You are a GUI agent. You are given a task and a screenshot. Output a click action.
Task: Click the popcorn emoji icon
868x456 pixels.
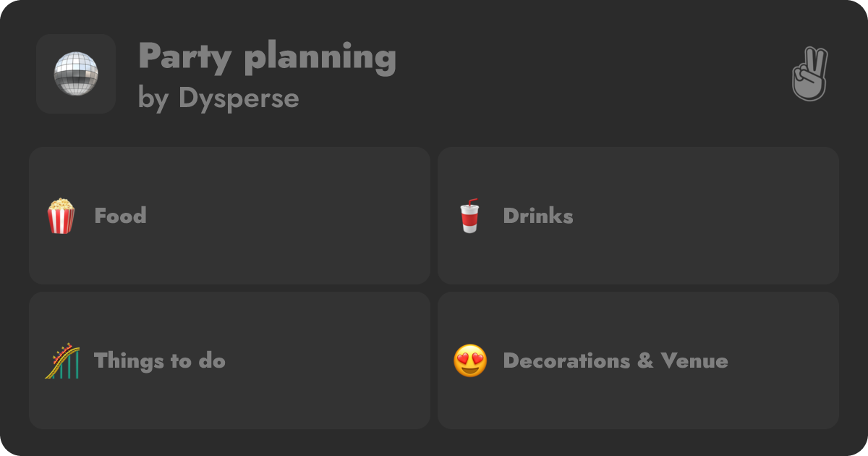click(x=61, y=216)
